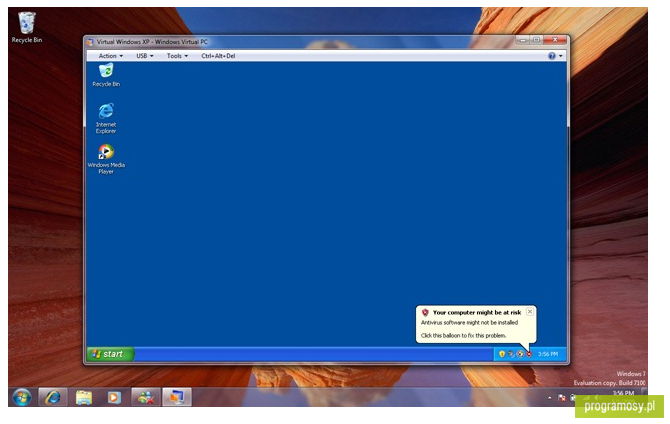This screenshot has height=424, width=670.
Task: Open the Windows 7 Start orb
Action: coord(21,398)
